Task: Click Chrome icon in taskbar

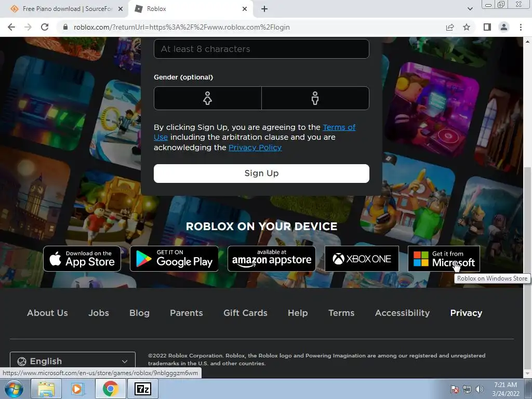Action: coord(110,389)
